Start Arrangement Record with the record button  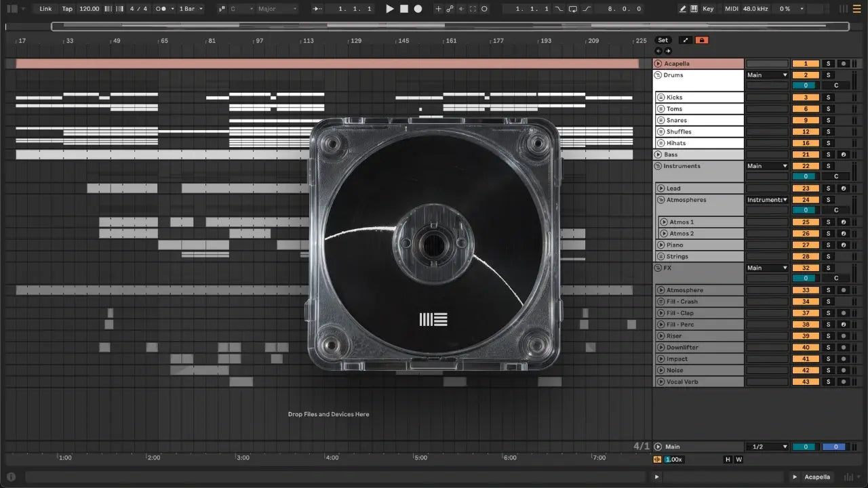click(x=418, y=9)
